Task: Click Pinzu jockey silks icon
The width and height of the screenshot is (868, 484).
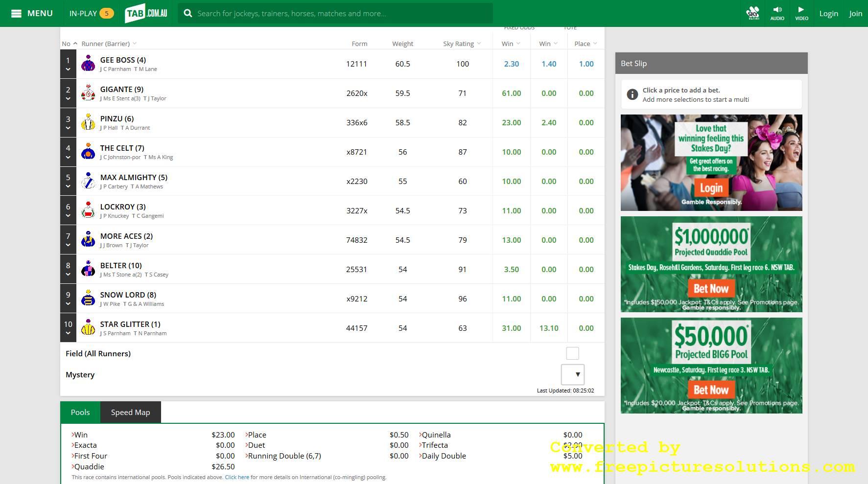Action: (88, 122)
